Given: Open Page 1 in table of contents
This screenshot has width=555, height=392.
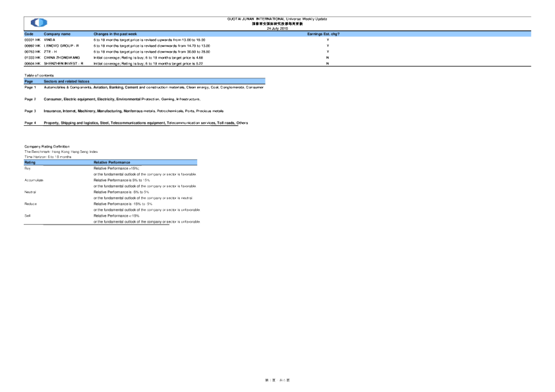Looking at the screenshot, I should pos(30,87).
